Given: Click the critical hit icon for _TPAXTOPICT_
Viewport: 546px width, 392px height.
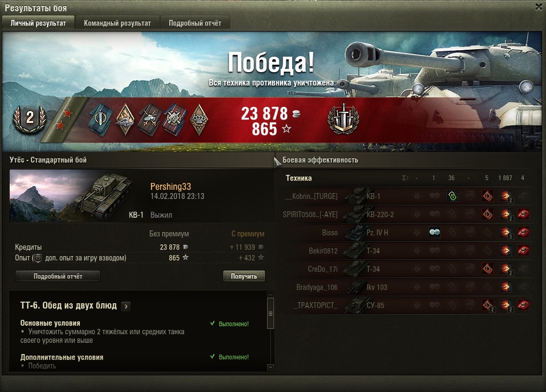Looking at the screenshot, I should 488,305.
